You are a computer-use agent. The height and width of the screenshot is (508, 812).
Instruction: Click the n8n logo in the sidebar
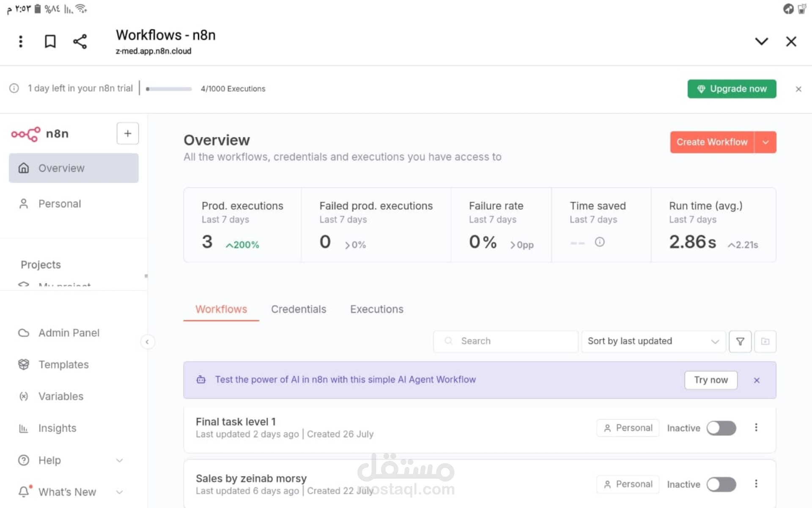40,134
